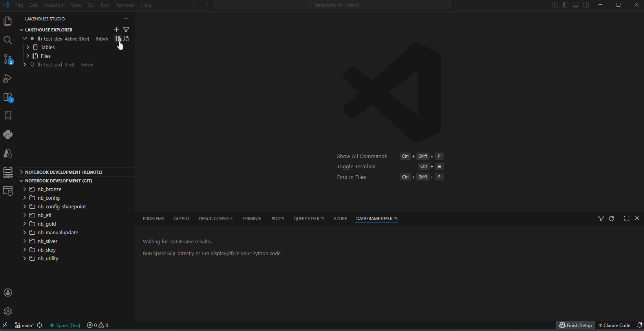Open the Terminal menu
The width and height of the screenshot is (644, 331).
coord(125,5)
